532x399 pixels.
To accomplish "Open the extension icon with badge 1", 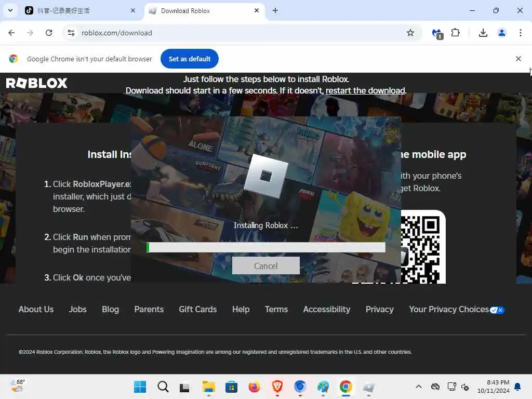I will click(x=437, y=33).
